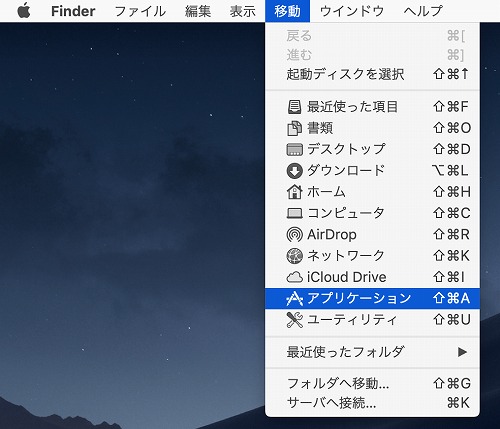This screenshot has width=500, height=429.
Task: Open the Finder menu
Action: 73,11
